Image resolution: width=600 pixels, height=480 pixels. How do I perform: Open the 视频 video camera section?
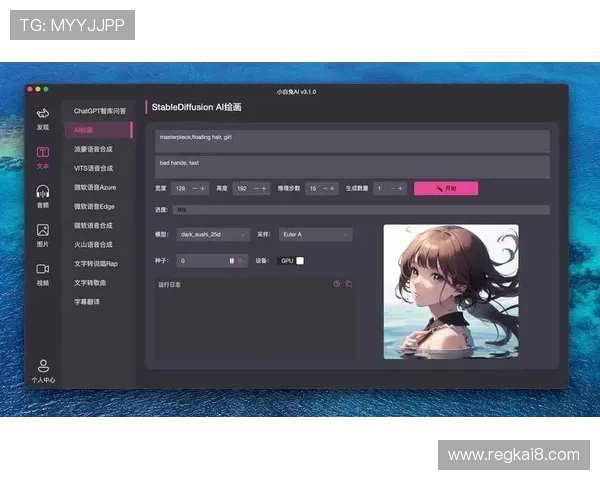tap(43, 274)
